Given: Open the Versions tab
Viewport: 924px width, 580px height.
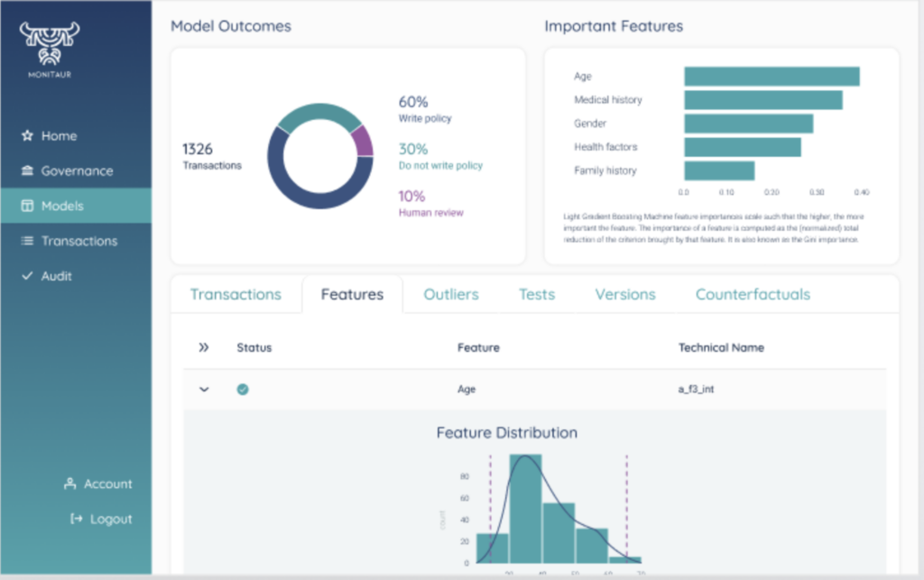Looking at the screenshot, I should [625, 294].
